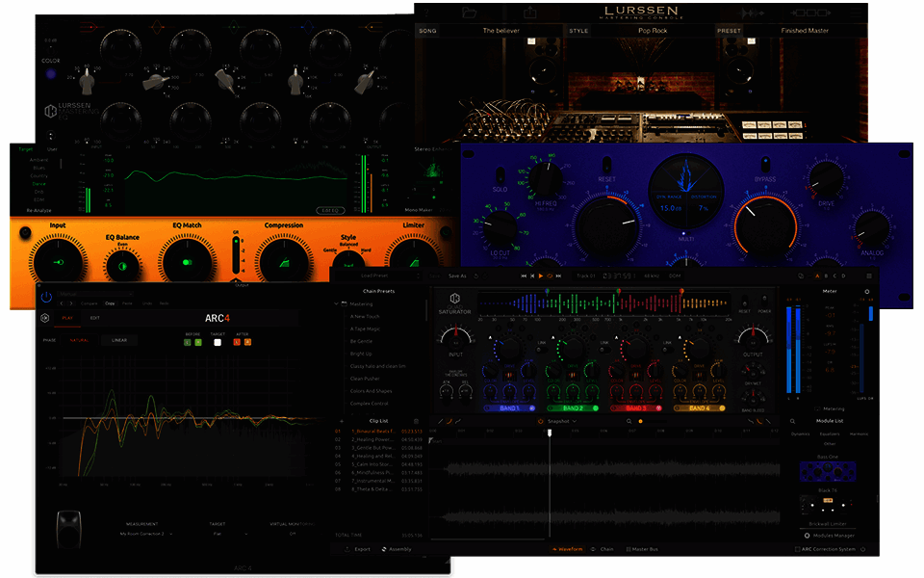
Task: Click the loop icon in the transport controls
Action: pyautogui.click(x=549, y=276)
